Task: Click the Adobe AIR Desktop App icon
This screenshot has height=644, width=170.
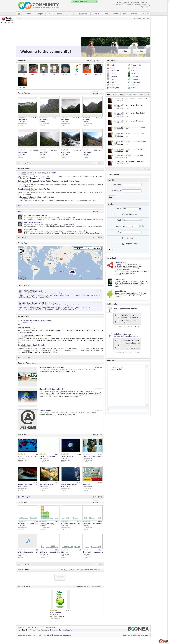Action: [110, 265]
